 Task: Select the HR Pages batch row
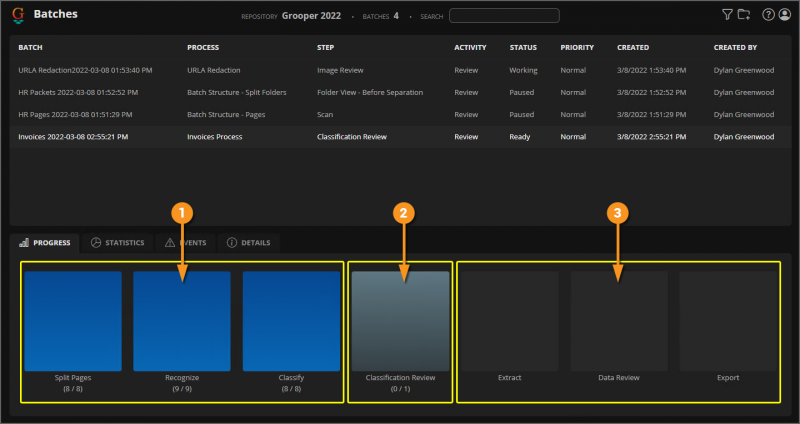click(x=77, y=114)
